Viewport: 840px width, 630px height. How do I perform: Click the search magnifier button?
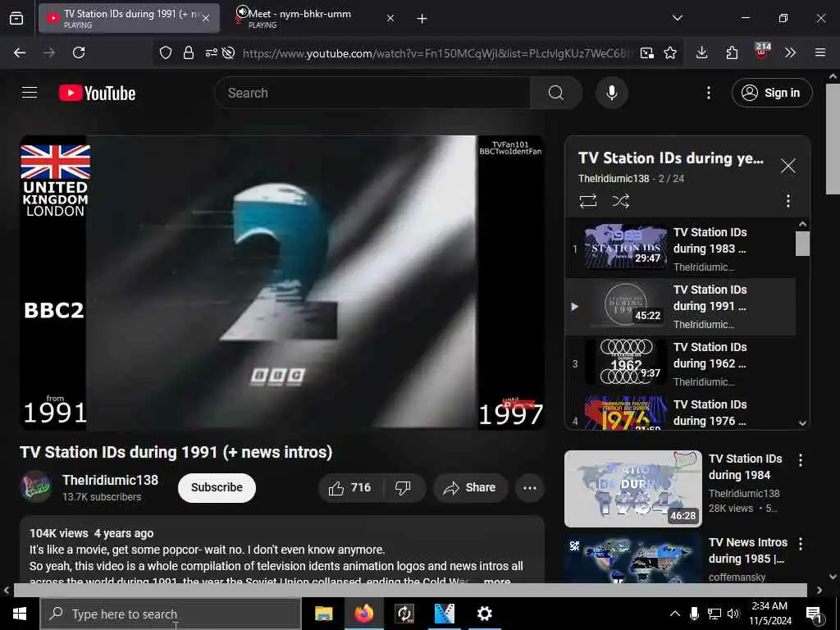tap(555, 93)
